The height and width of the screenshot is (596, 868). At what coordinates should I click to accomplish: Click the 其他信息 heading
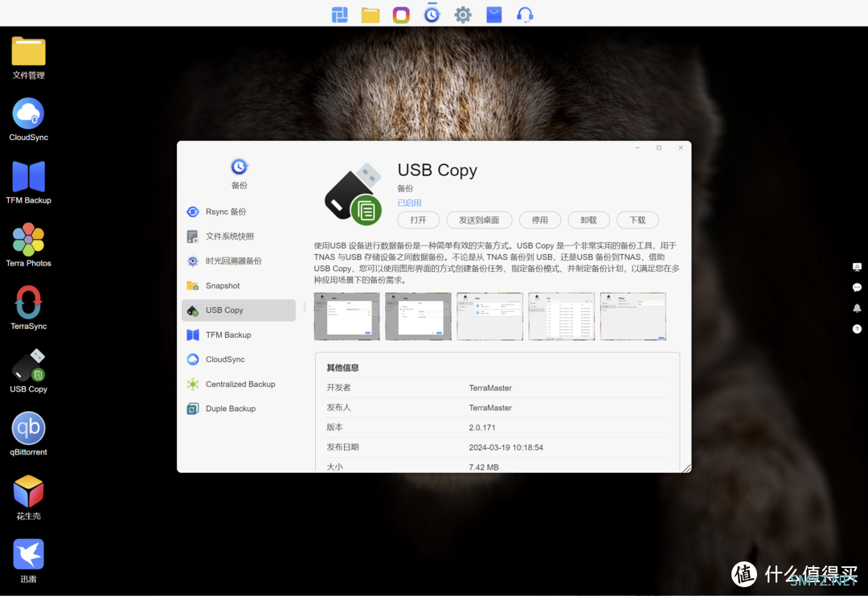coord(342,368)
